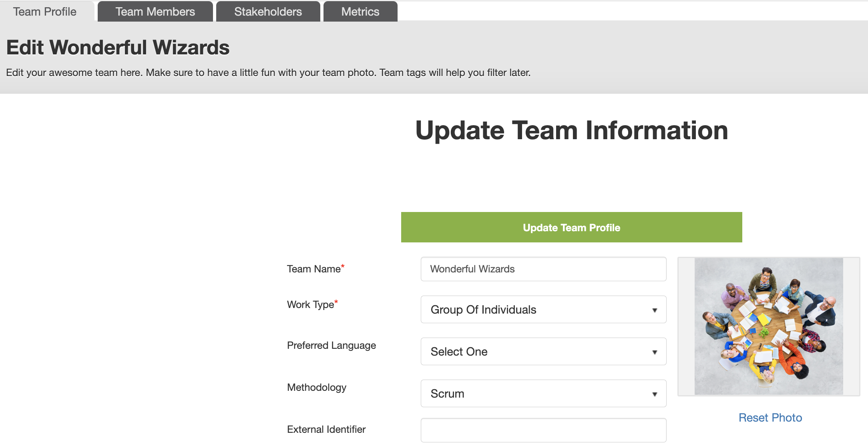Open the Scrum methodology dropdown

tap(544, 394)
